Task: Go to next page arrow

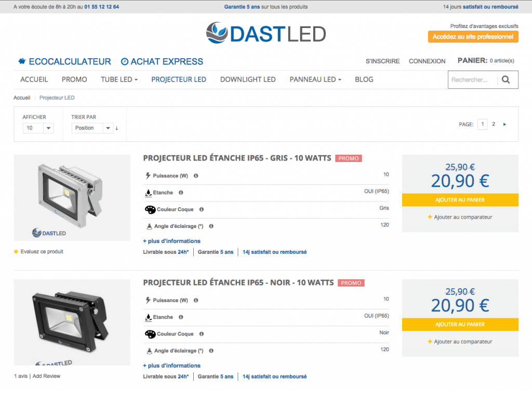Action: click(504, 125)
